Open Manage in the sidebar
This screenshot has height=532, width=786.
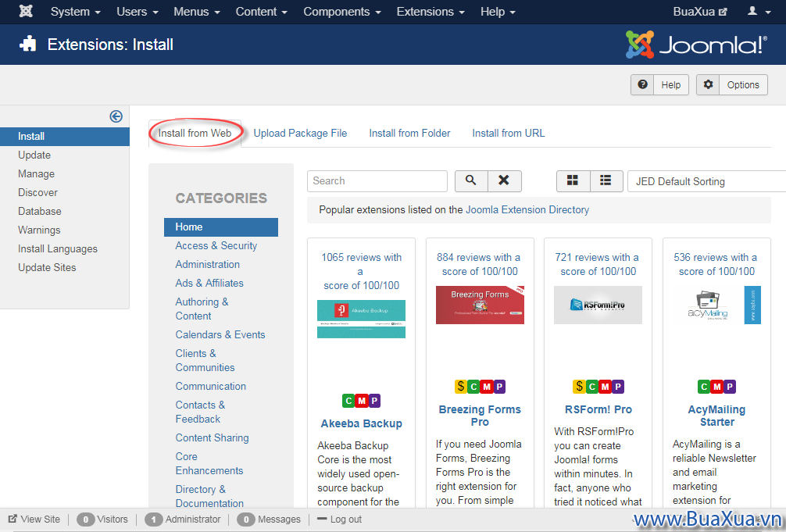pyautogui.click(x=36, y=173)
